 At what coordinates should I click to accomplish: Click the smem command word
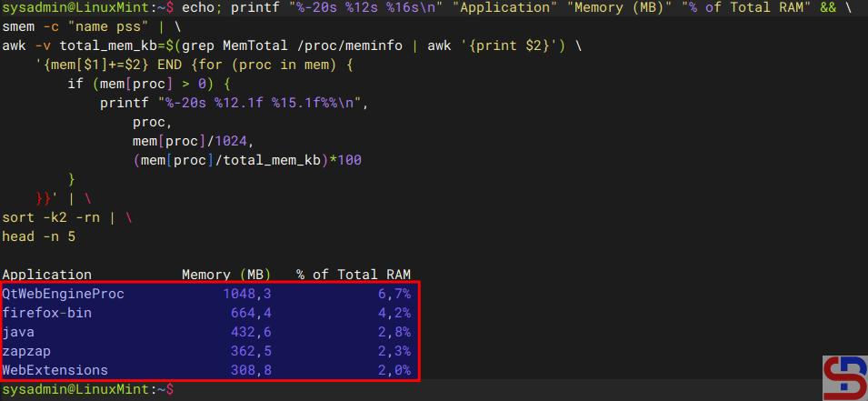18,25
